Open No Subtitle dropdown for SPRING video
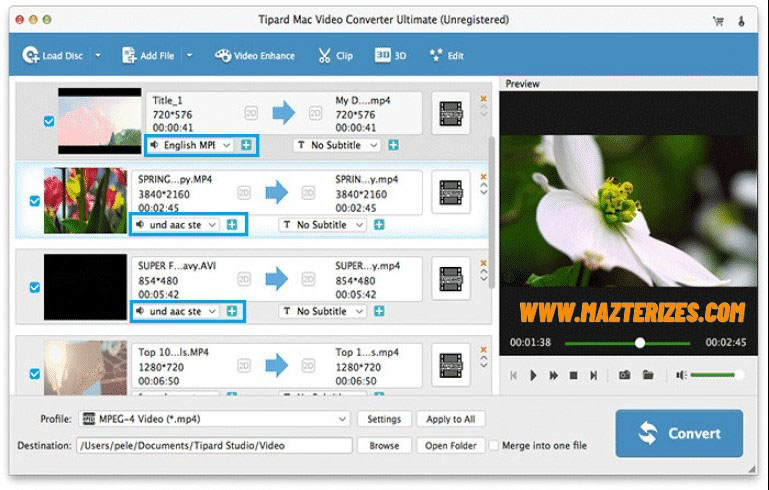Image resolution: width=769 pixels, height=490 pixels. (322, 225)
